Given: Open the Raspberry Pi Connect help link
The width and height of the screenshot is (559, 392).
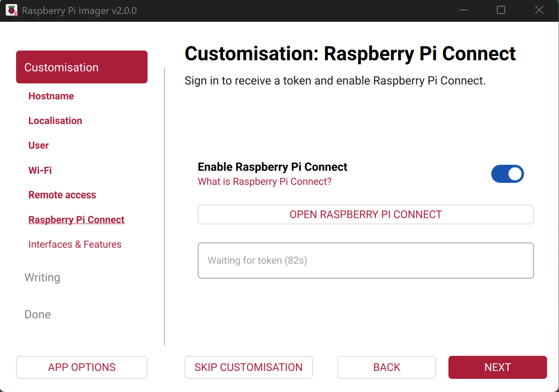Looking at the screenshot, I should click(265, 181).
